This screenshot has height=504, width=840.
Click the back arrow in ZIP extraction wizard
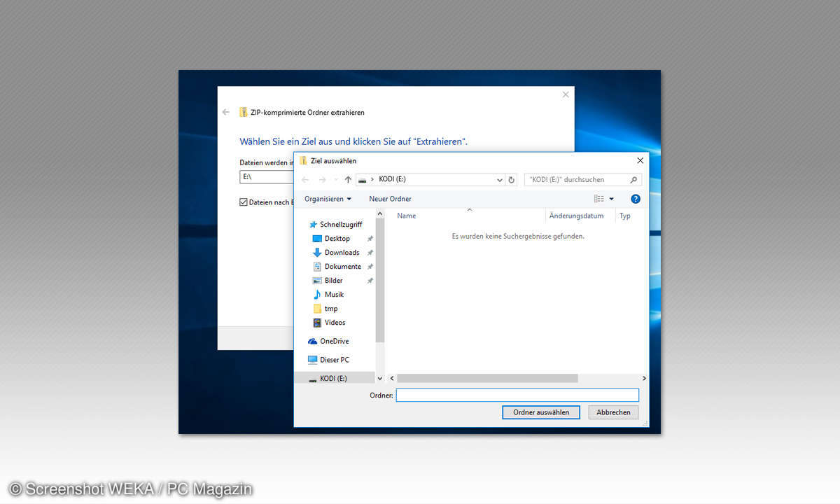225,112
